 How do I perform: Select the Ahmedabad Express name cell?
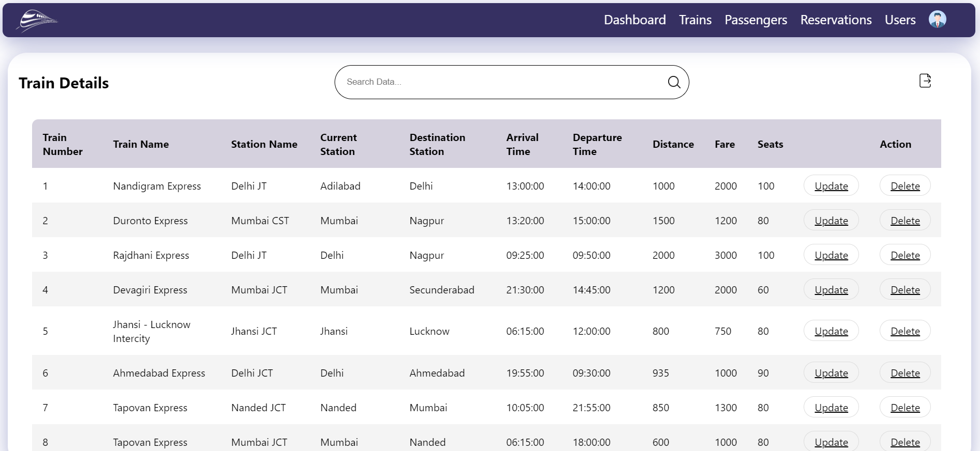click(159, 373)
